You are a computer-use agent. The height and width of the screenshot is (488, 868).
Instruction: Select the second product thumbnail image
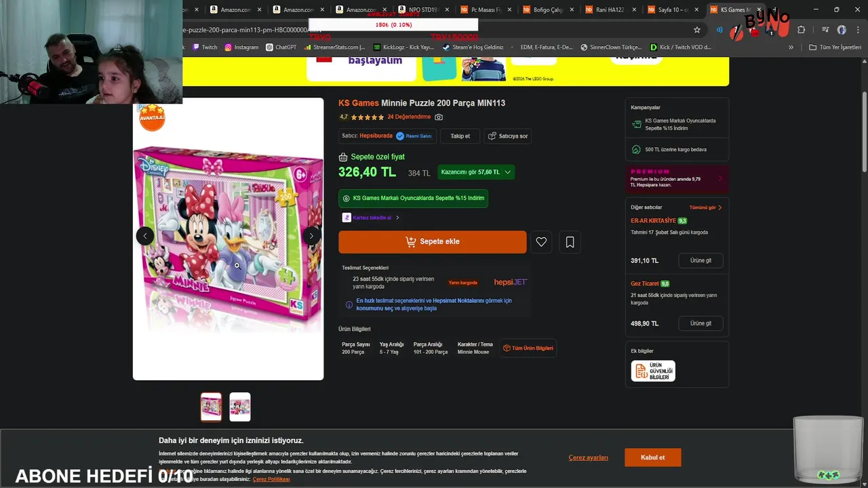coord(240,407)
